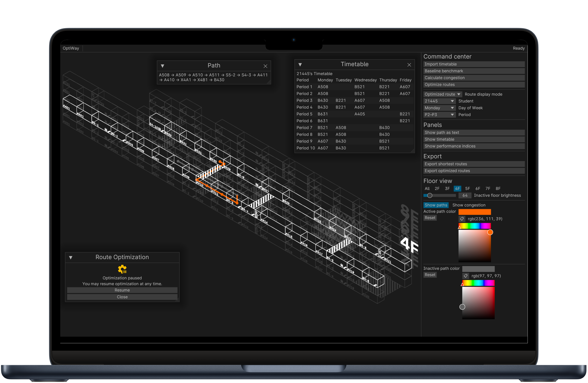Click Export shortest routes
588x383 pixels.
pos(474,164)
